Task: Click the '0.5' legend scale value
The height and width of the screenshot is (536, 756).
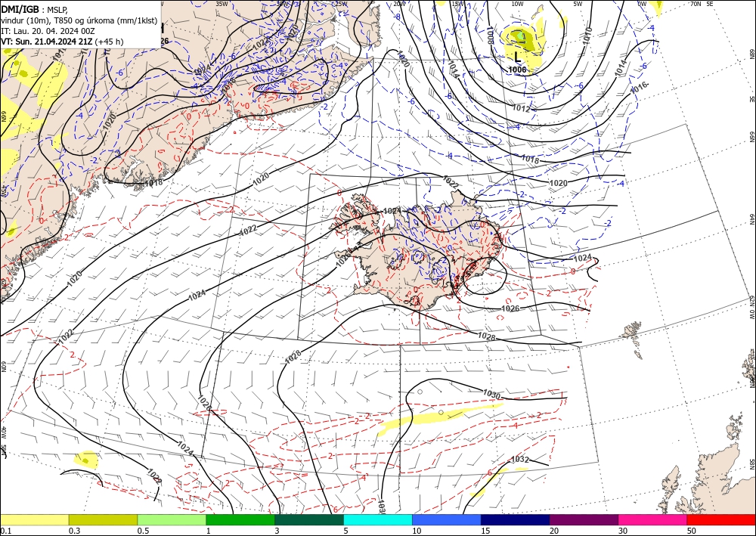Action: (143, 531)
